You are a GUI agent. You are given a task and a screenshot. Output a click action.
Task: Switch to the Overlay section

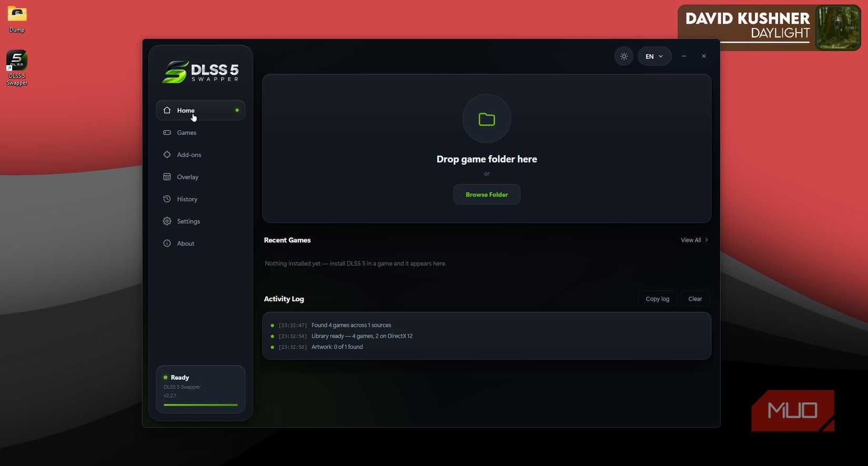point(200,177)
